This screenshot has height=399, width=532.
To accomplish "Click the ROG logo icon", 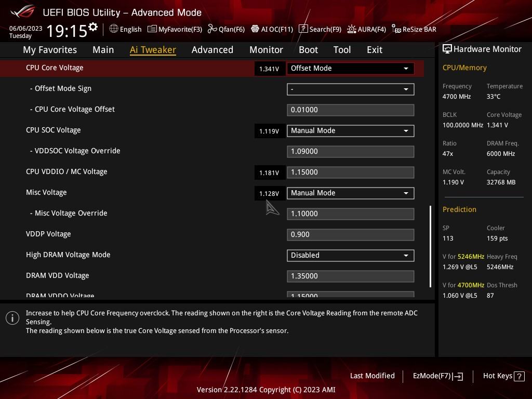I will pos(22,11).
